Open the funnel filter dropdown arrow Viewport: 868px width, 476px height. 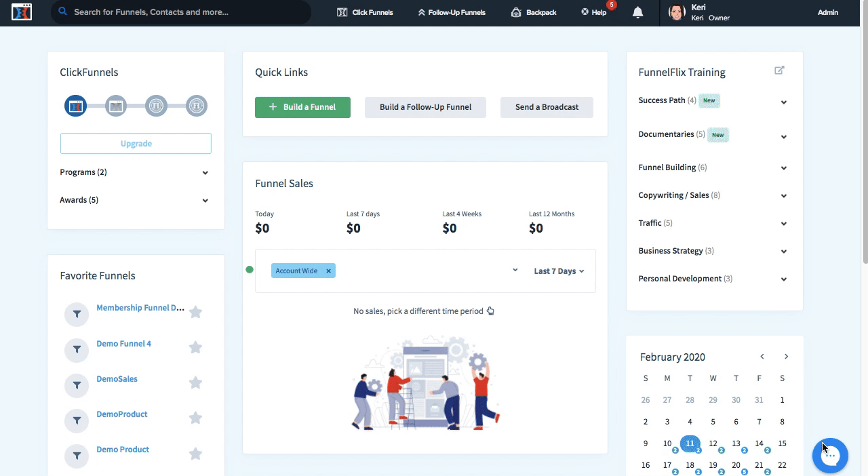pyautogui.click(x=515, y=270)
